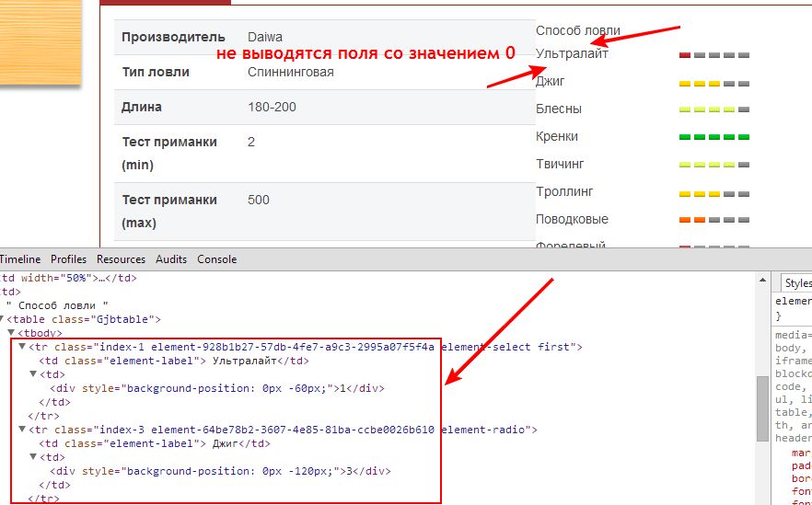Switch to the Console tab
Screen dimensions: 812x505
216,259
